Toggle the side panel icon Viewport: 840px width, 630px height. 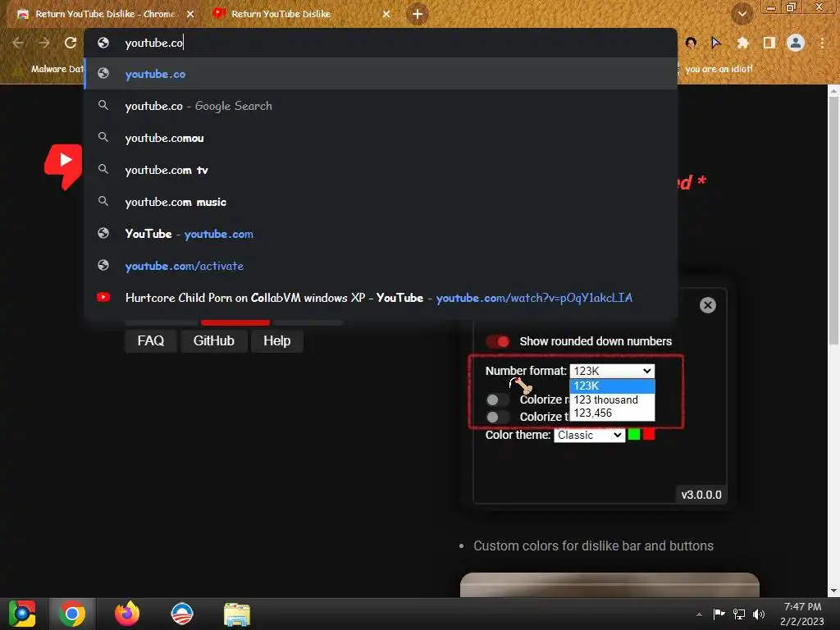click(x=769, y=43)
